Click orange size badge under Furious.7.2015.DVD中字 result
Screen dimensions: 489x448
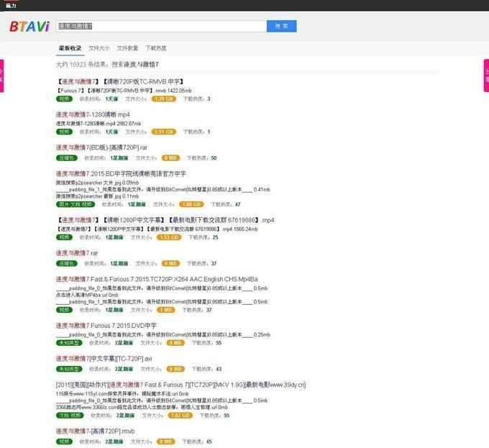(x=175, y=343)
